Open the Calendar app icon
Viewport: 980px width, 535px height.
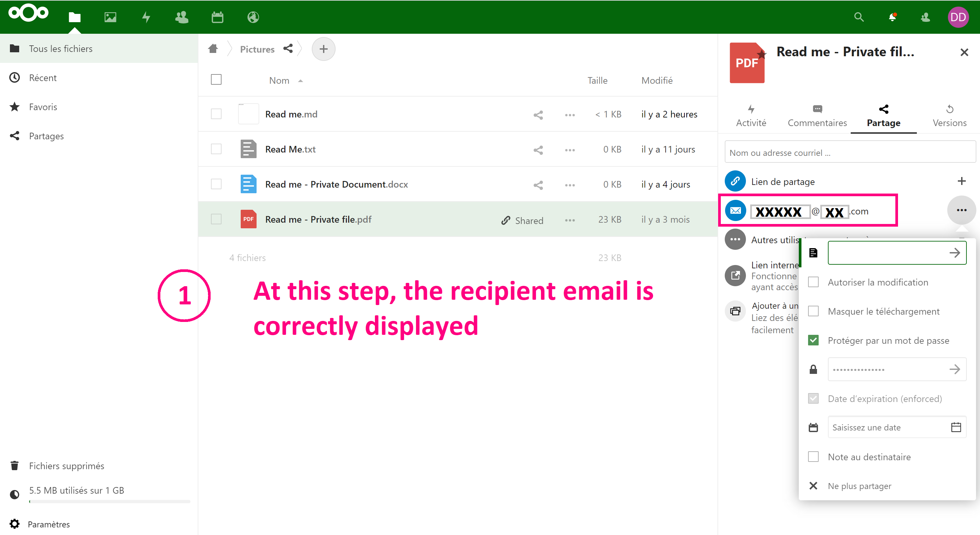click(x=217, y=17)
